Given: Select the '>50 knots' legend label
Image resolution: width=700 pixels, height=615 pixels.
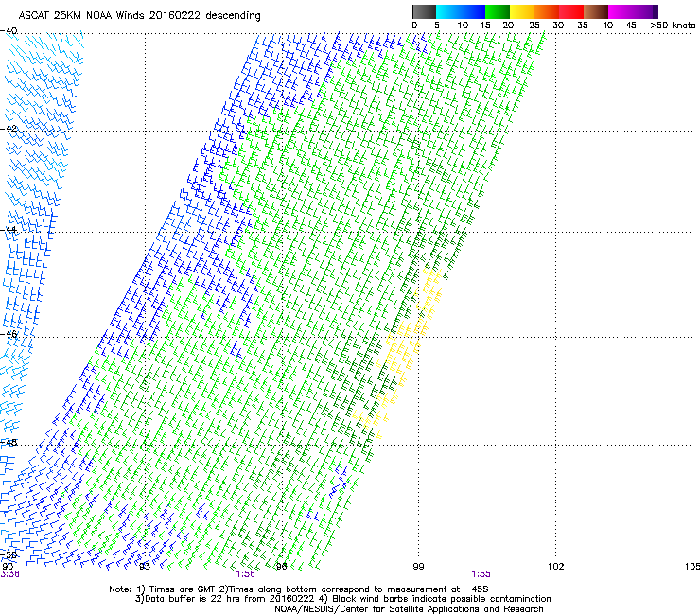Looking at the screenshot, I should (673, 26).
